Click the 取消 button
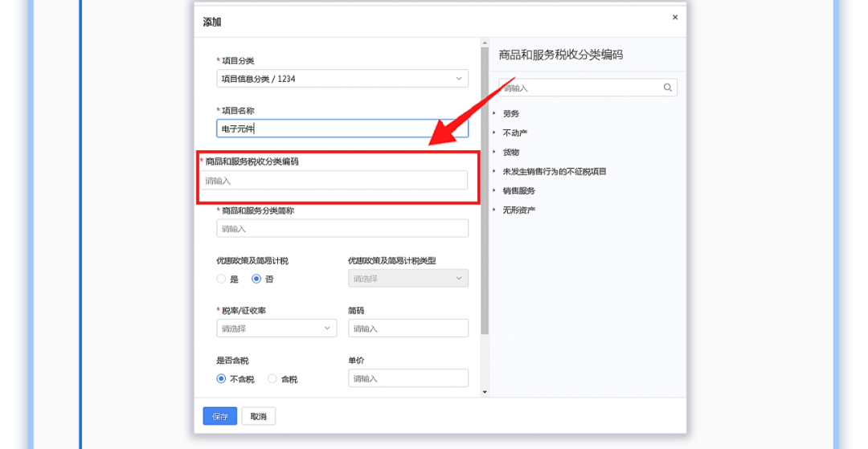This screenshot has width=868, height=449. 259,416
